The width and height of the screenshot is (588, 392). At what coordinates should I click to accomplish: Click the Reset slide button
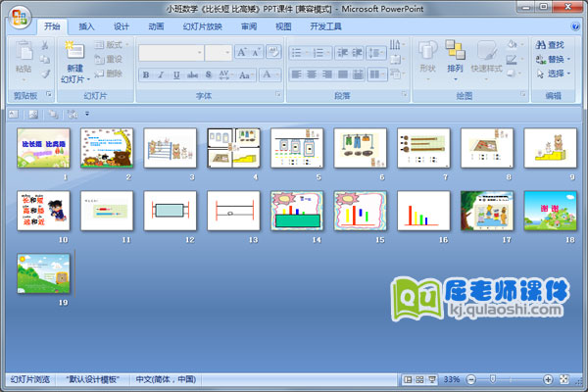(109, 59)
